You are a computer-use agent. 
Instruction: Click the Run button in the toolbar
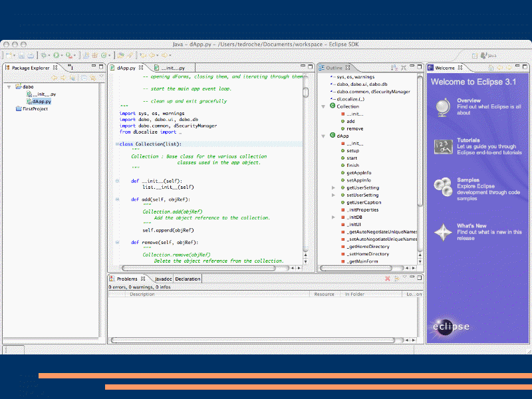57,55
